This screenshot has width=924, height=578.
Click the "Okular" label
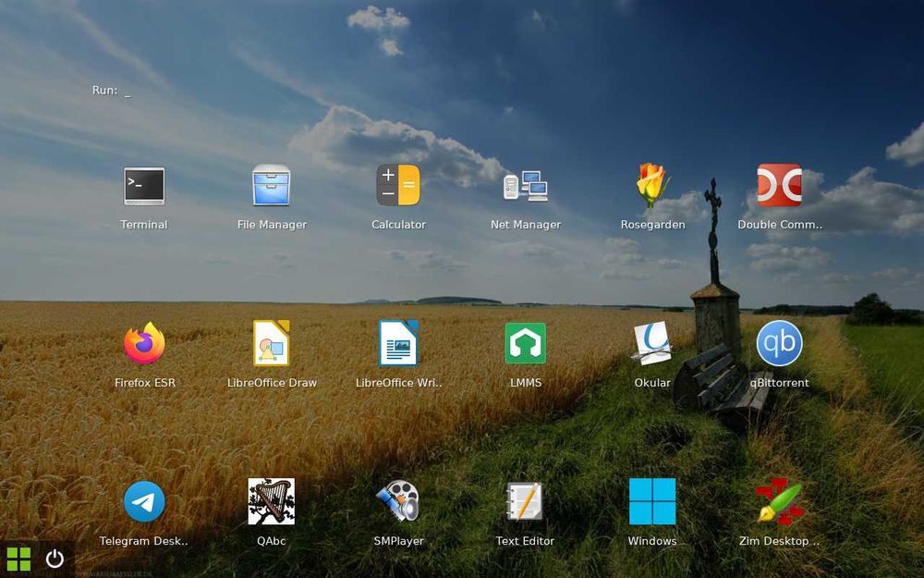652,383
